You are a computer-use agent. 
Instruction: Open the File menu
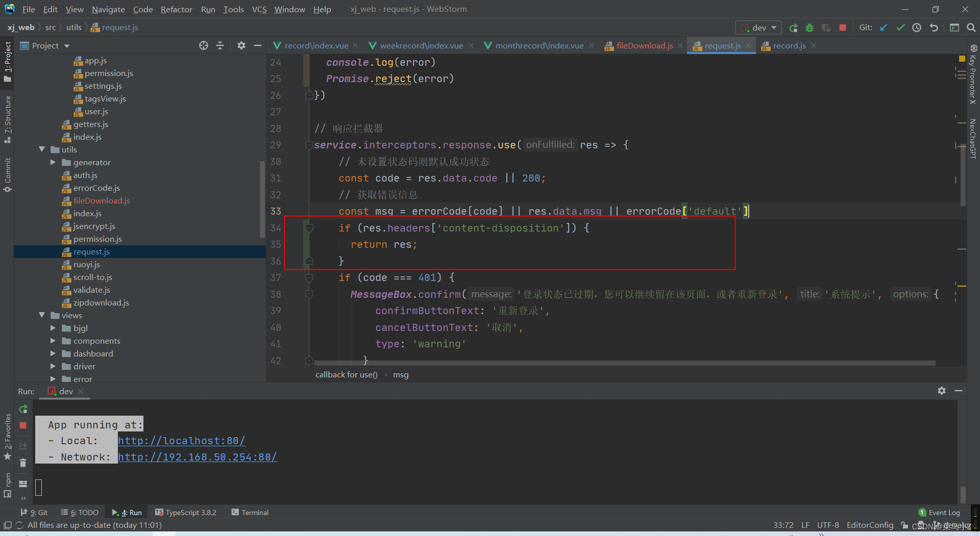29,9
